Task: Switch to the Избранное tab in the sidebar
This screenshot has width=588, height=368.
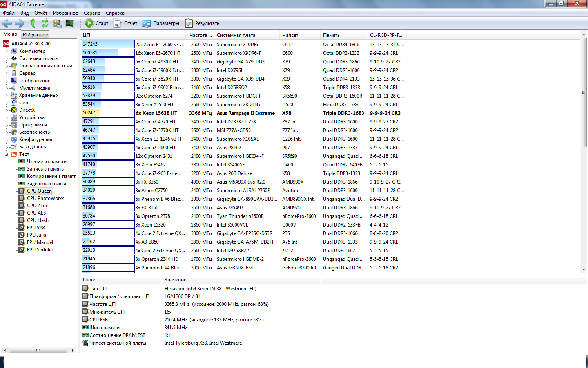Action: point(35,35)
